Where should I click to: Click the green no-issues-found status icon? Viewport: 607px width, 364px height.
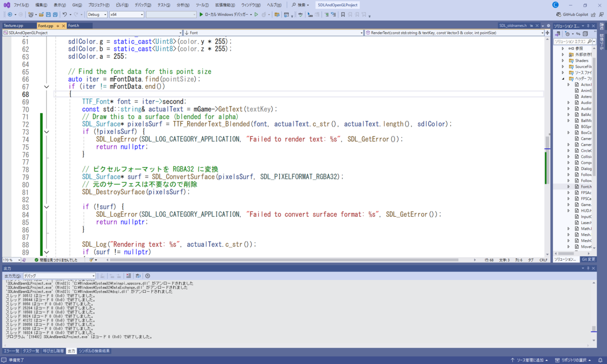(x=36, y=260)
